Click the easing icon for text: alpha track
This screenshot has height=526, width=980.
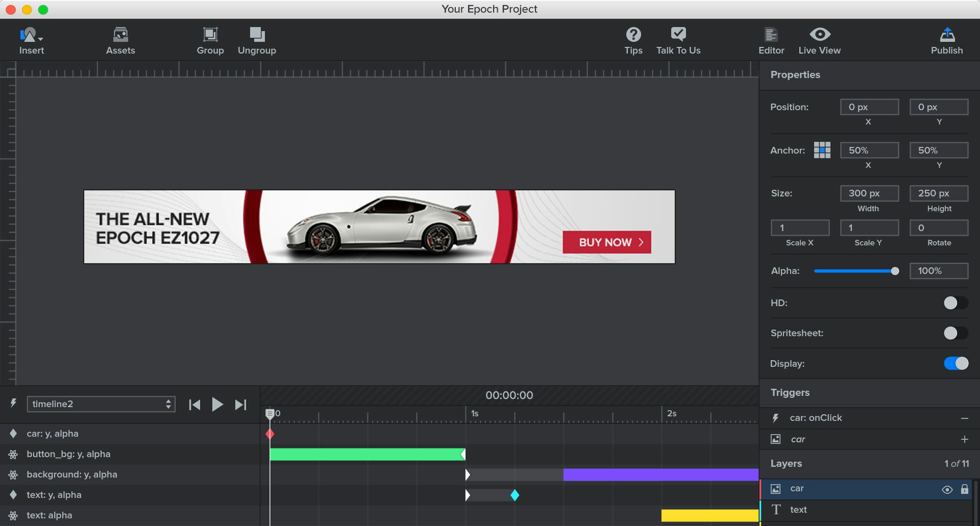[13, 515]
